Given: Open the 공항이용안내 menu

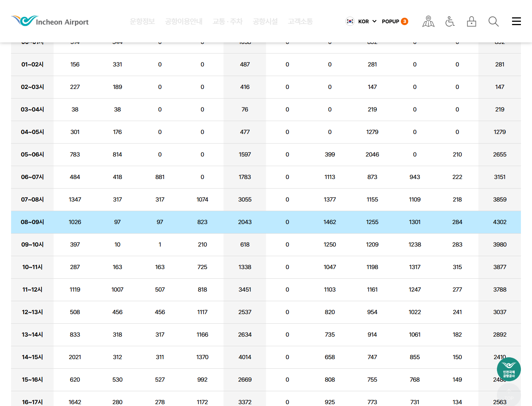Looking at the screenshot, I should (184, 21).
